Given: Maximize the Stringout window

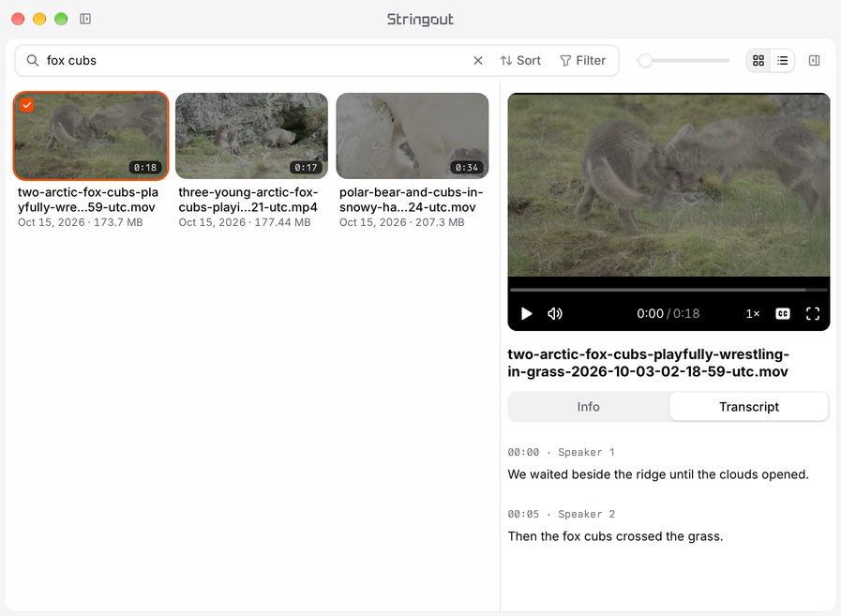Looking at the screenshot, I should [x=61, y=19].
